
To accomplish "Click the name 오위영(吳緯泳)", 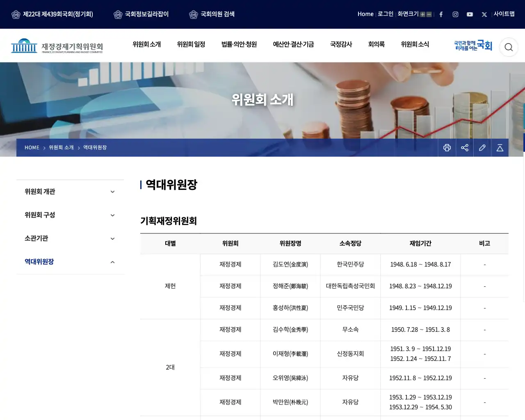I will (x=290, y=378).
